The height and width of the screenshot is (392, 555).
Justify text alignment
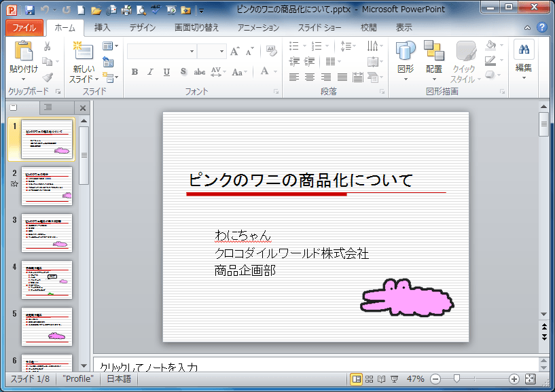pos(342,77)
